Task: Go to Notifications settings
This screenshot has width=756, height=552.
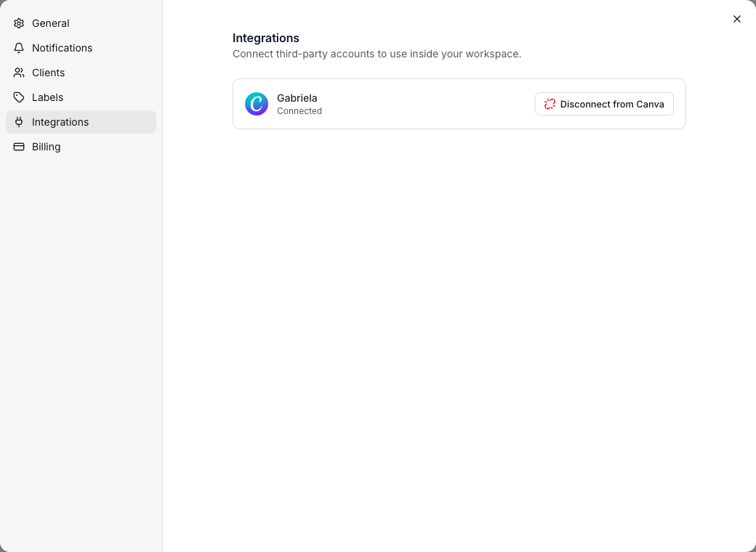Action: coord(81,48)
